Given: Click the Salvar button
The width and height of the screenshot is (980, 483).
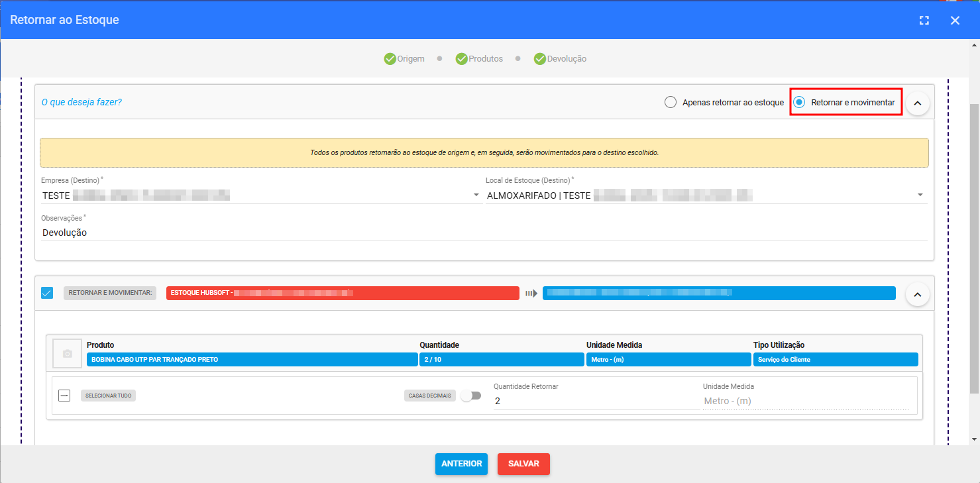Looking at the screenshot, I should pyautogui.click(x=523, y=464).
